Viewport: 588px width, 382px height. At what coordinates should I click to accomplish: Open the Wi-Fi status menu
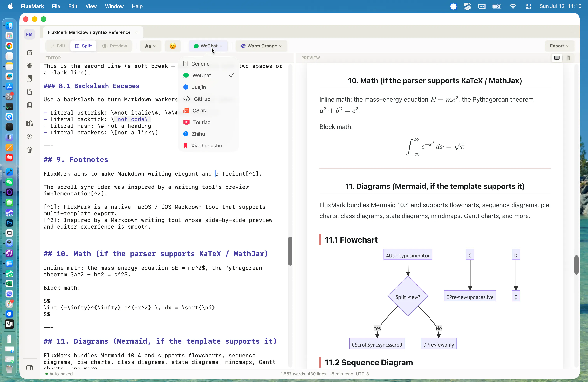(513, 6)
